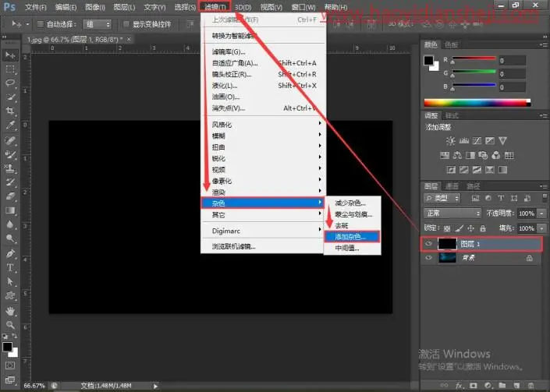Image resolution: width=550 pixels, height=392 pixels.
Task: Toggle the Auto-Select checkbox
Action: click(41, 24)
